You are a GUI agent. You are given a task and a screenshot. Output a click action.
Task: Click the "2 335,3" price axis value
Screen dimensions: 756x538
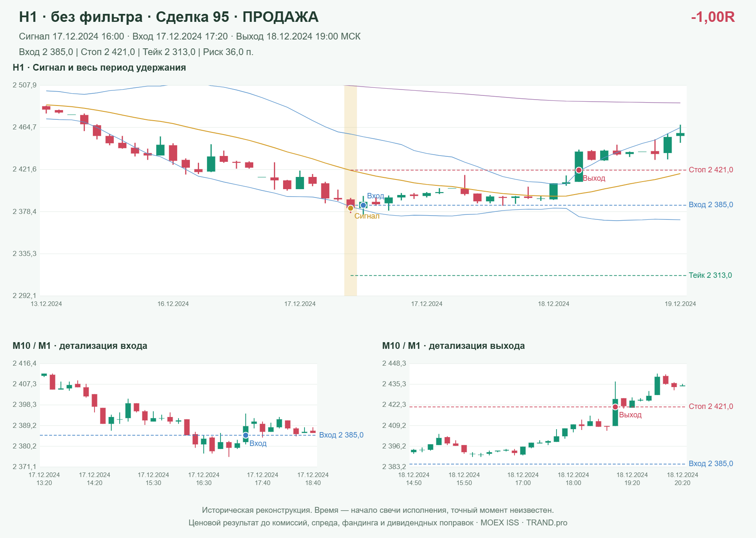[24, 253]
